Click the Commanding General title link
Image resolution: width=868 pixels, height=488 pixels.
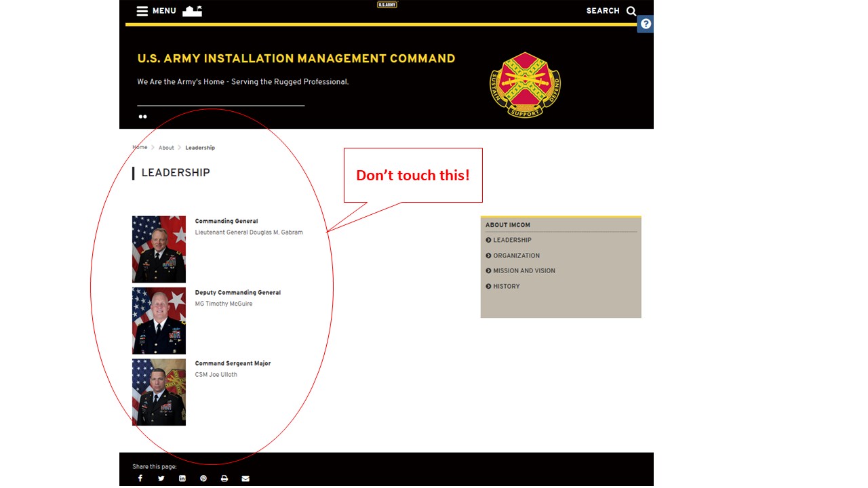(x=226, y=221)
